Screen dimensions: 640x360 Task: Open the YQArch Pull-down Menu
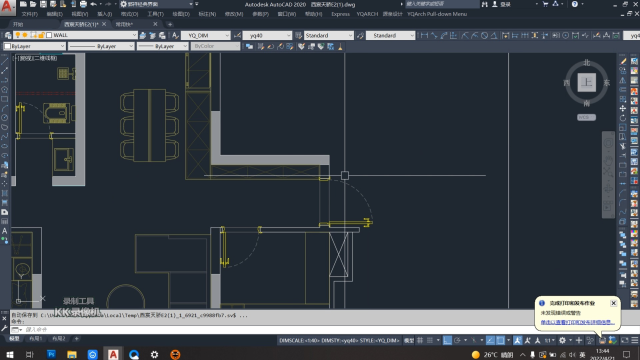[437, 14]
